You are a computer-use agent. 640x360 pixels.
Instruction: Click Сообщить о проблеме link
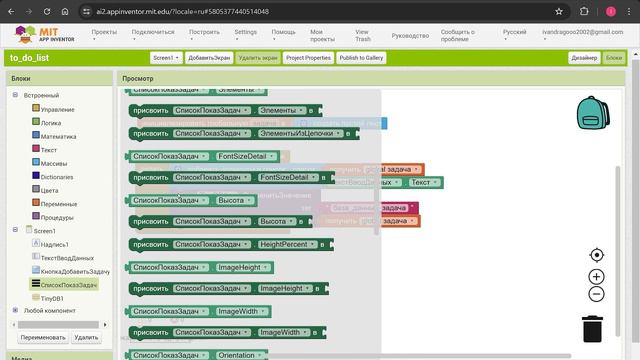click(458, 36)
